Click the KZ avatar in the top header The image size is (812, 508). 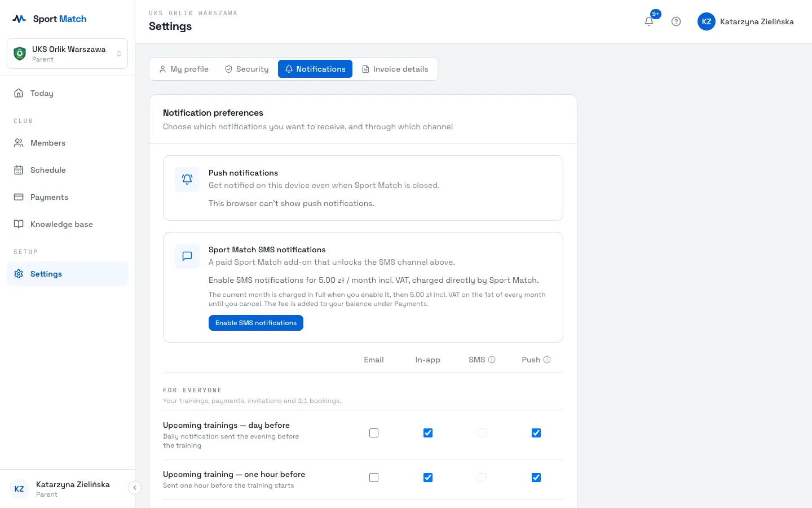tap(707, 21)
